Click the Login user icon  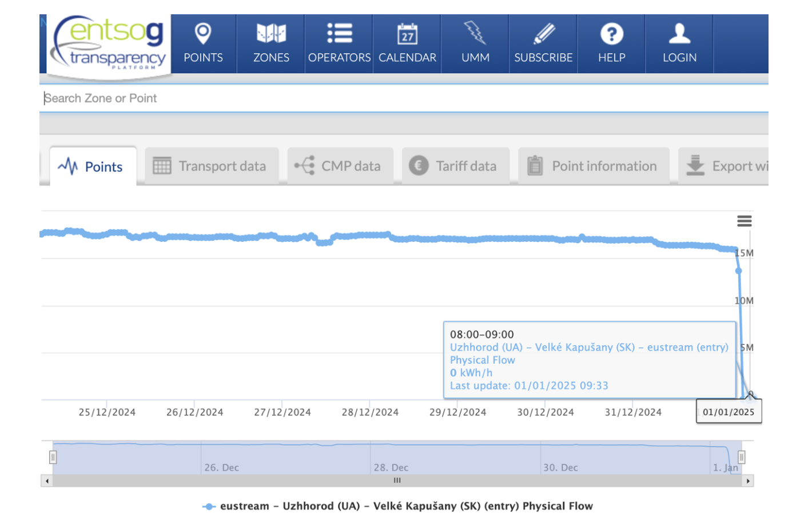coord(679,33)
